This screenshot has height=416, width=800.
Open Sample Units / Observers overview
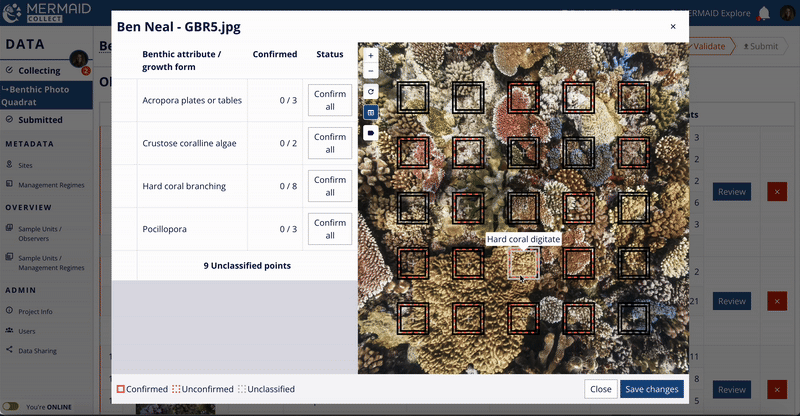tap(40, 233)
